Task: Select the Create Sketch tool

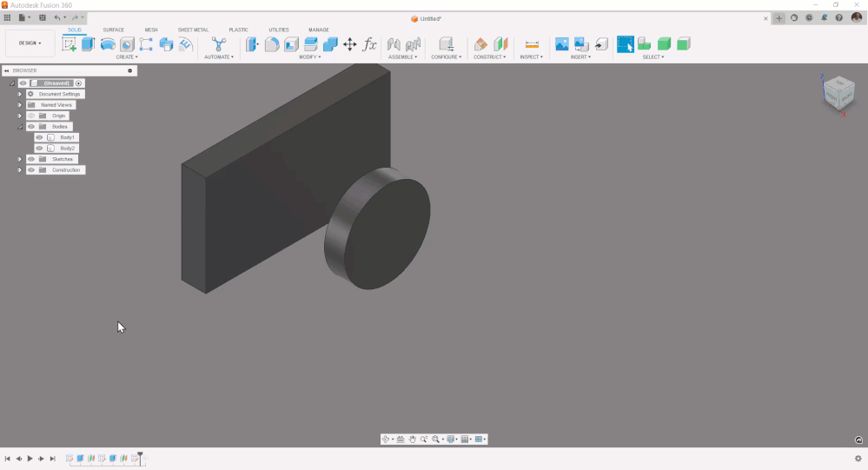Action: click(70, 44)
